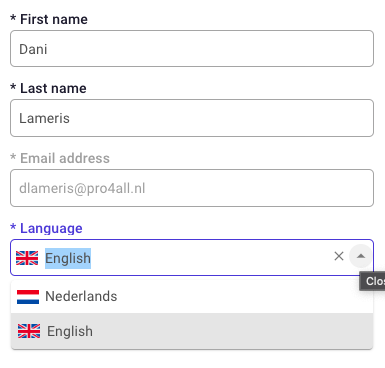Focus the First name field containing Dani
Image resolution: width=385 pixels, height=368 pixels.
click(x=192, y=49)
